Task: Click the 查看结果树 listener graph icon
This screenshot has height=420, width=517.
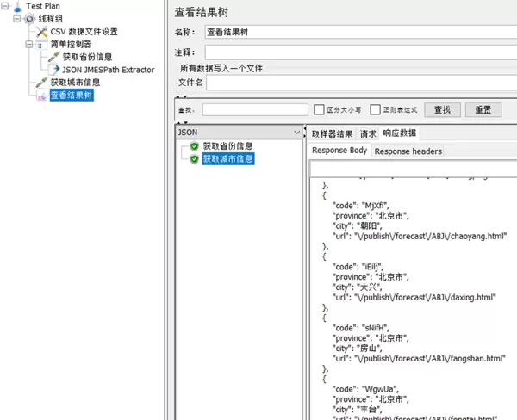Action: coord(41,96)
